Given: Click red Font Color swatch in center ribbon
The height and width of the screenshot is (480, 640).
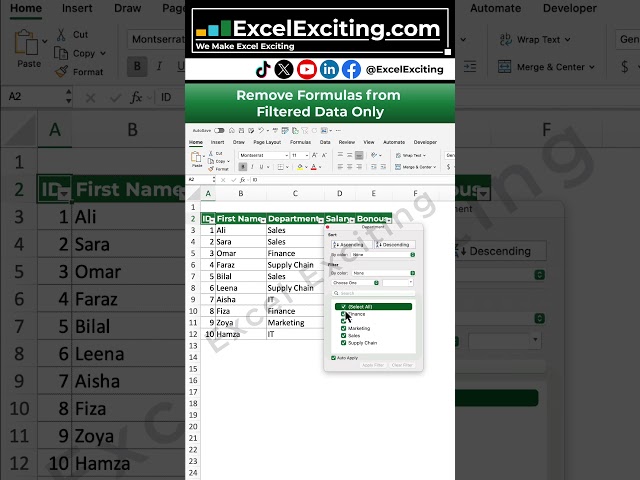Looking at the screenshot, I should (313, 167).
